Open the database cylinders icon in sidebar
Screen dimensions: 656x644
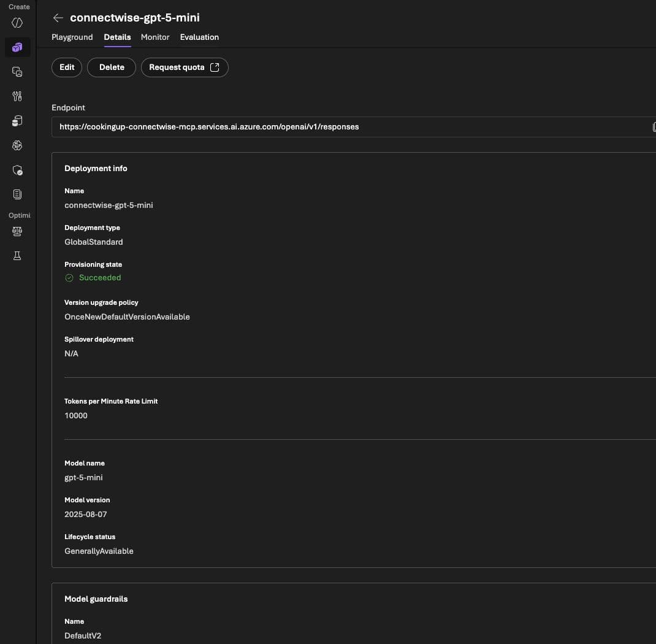(17, 121)
